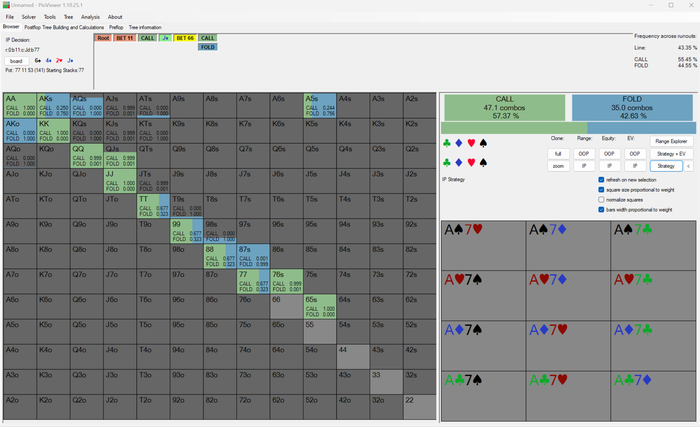Select the A♣7♥ combo card
Image resolution: width=700 pixels, height=427 pixels.
[568, 396]
